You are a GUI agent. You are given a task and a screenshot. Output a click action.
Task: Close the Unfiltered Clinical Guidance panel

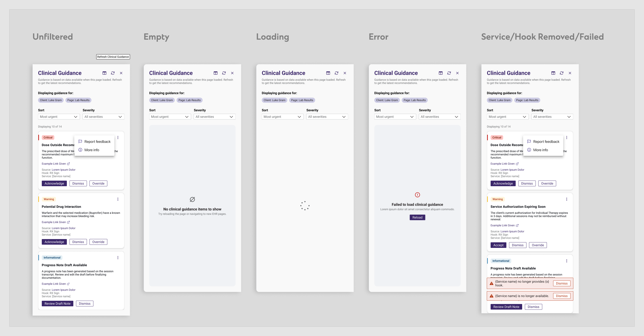[x=121, y=73]
